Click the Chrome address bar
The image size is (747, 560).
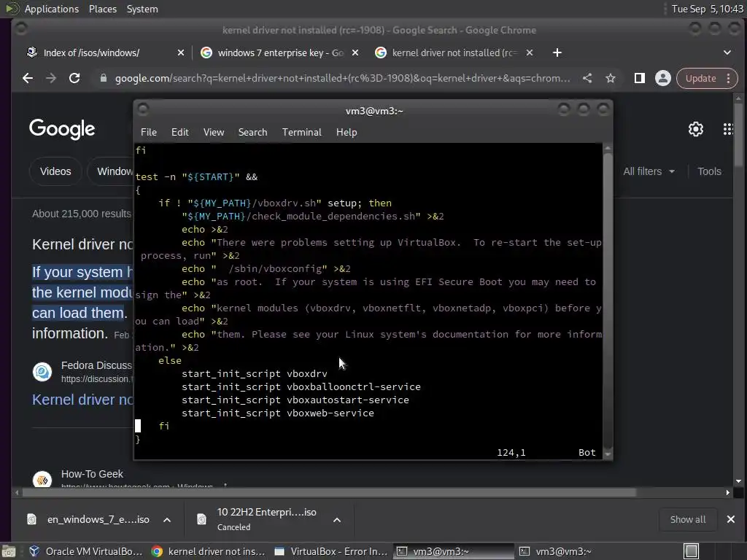[342, 78]
